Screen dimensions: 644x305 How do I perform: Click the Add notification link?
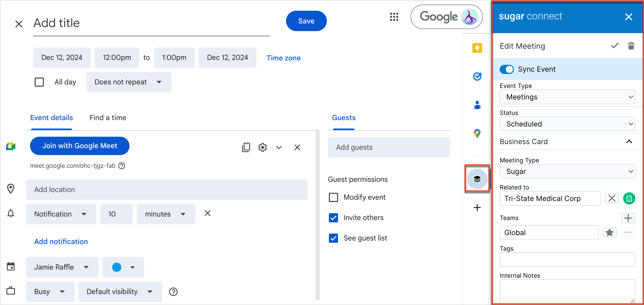61,242
